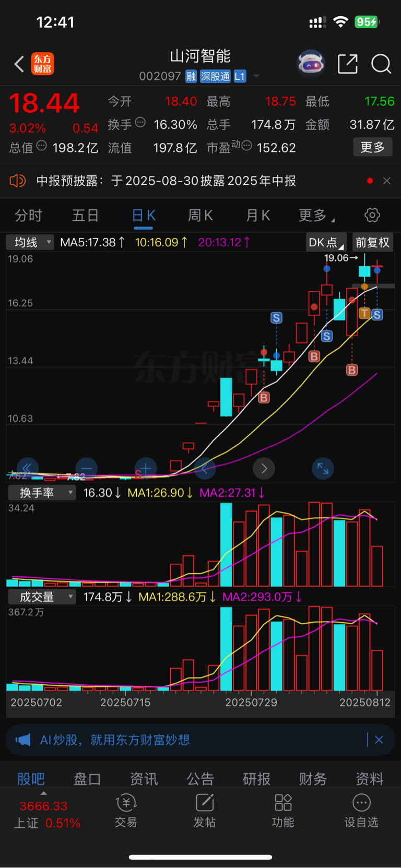Zoom in the K-line chart
The image size is (401, 868).
tap(146, 468)
